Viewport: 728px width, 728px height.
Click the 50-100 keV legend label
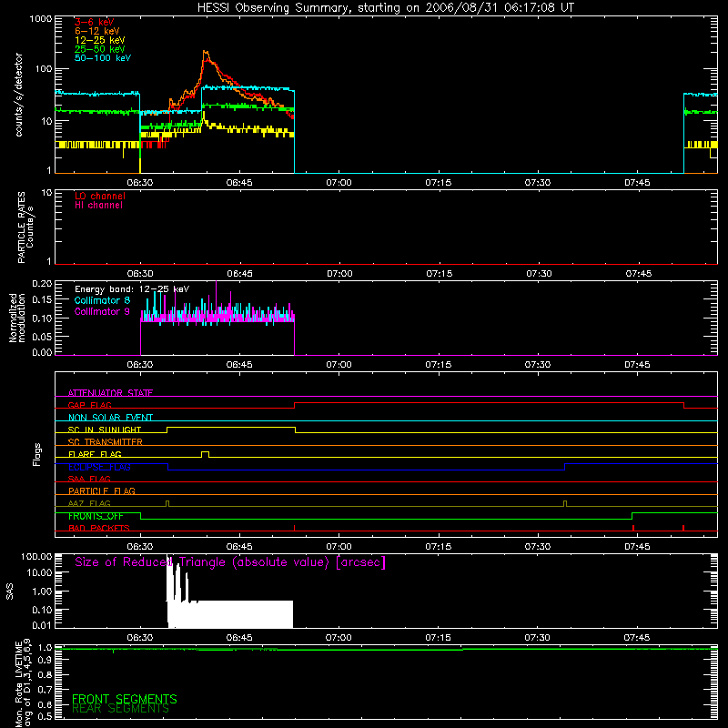[103, 58]
